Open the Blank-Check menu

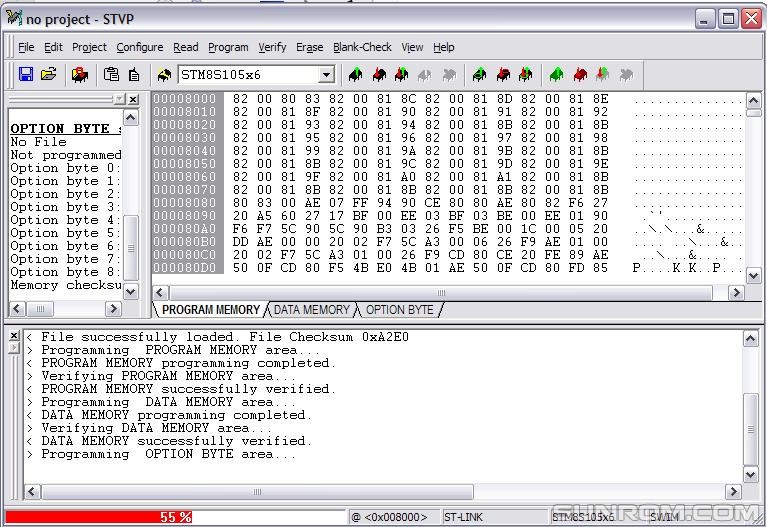362,47
